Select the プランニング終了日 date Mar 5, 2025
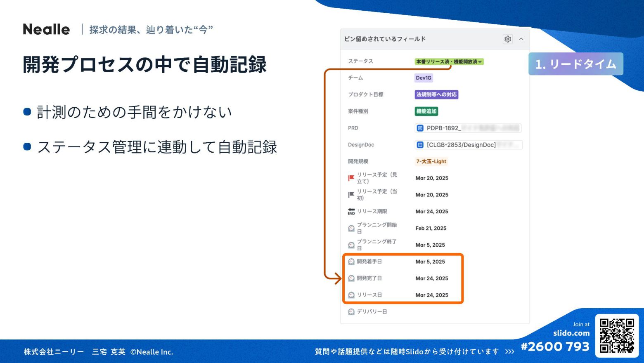644x363 pixels. pos(430,245)
